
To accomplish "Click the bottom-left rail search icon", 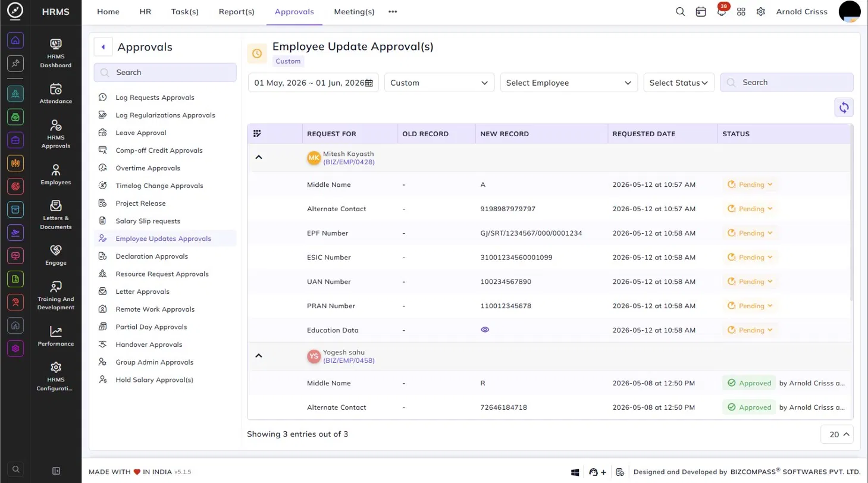I will pos(15,469).
